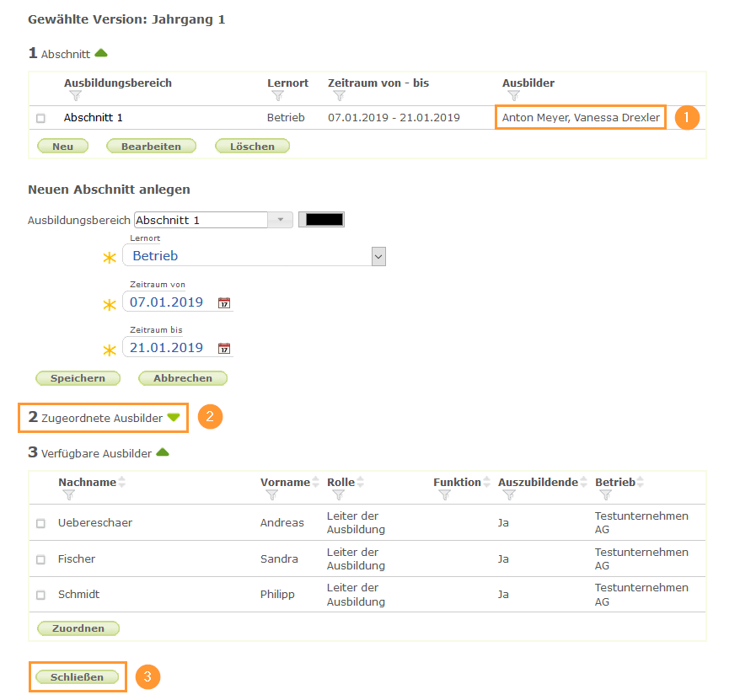Collapse the Verfügbare Ausbilder section

pos(163,452)
